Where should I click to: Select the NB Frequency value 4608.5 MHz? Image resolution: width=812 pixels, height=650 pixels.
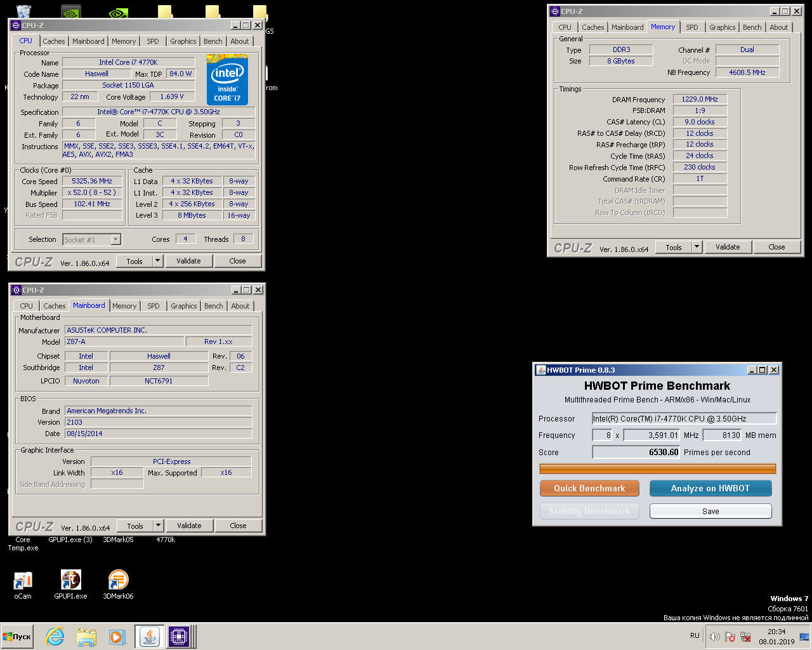[747, 72]
